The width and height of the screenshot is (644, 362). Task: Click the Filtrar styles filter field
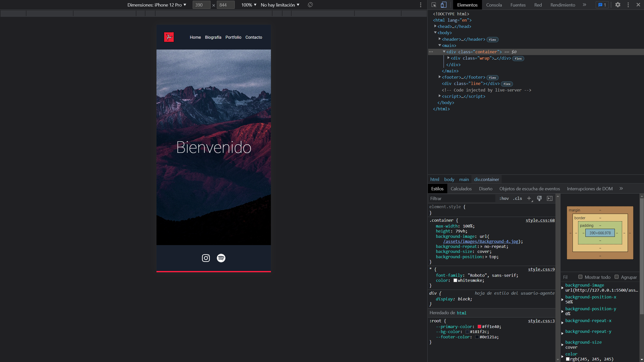pyautogui.click(x=462, y=198)
